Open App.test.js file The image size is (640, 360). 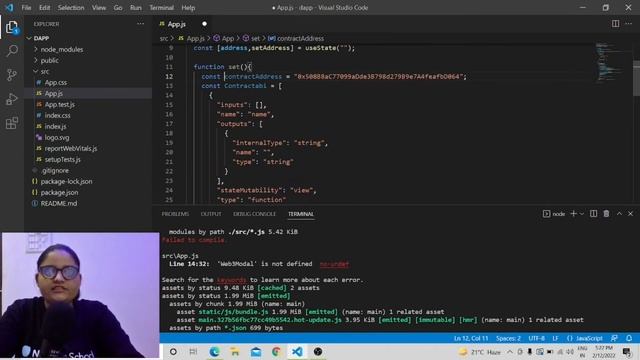coord(60,104)
